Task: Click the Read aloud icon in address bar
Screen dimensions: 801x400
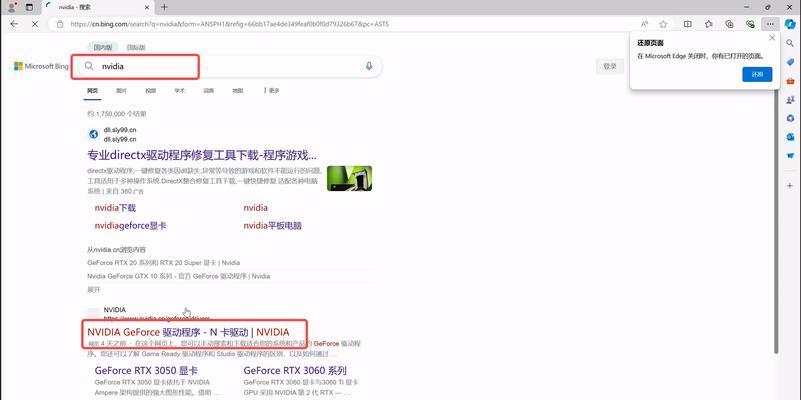Action: (644, 24)
